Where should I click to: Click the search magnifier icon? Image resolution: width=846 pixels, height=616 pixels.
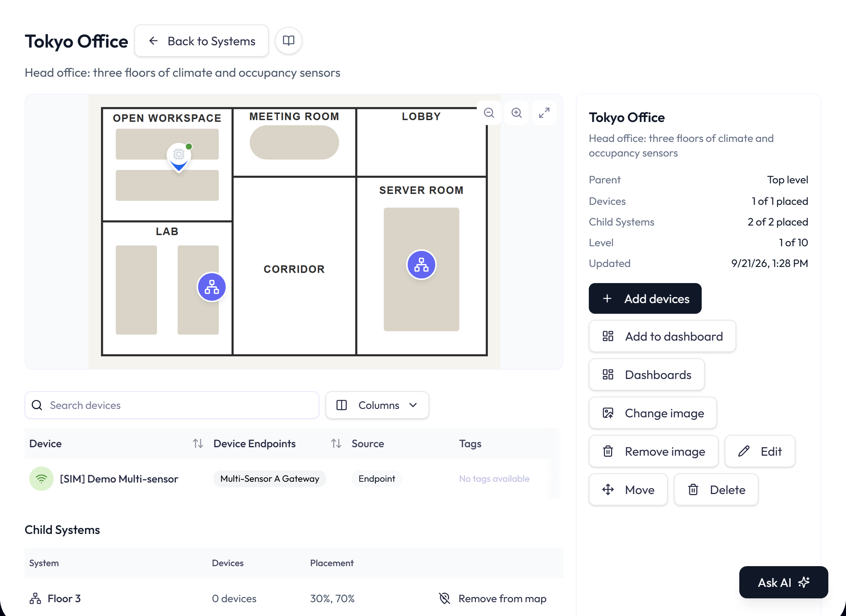(x=37, y=405)
